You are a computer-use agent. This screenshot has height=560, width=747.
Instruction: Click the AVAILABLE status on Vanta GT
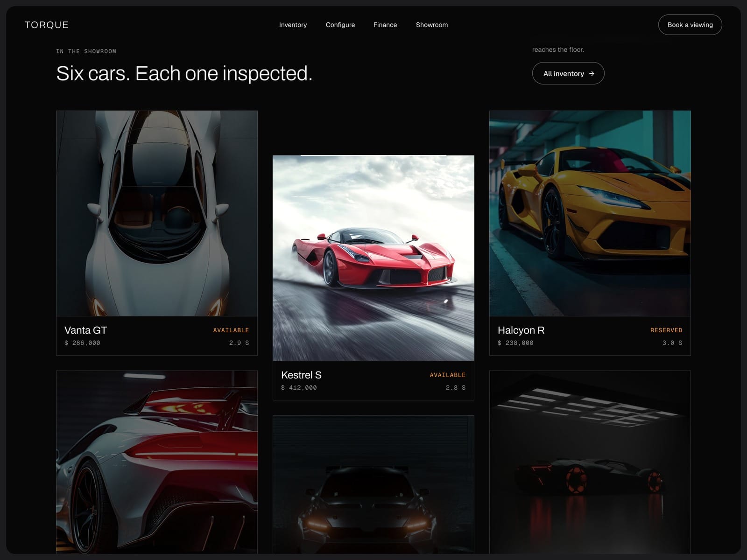231,330
